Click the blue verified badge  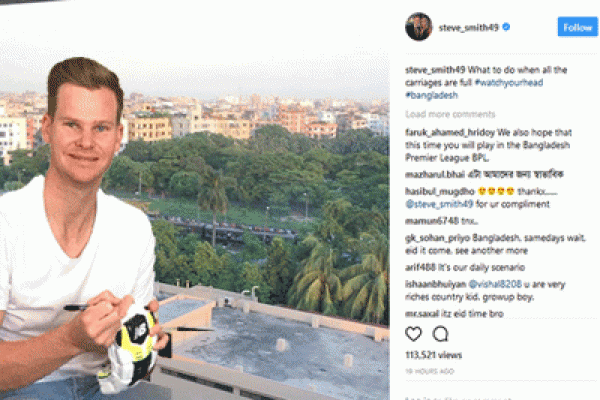point(506,27)
